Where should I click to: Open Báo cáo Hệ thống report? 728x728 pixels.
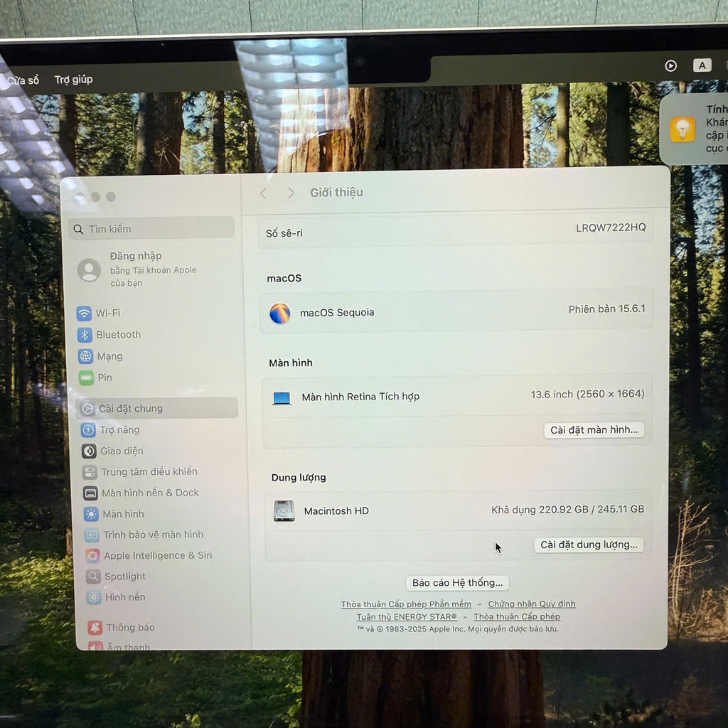click(457, 583)
